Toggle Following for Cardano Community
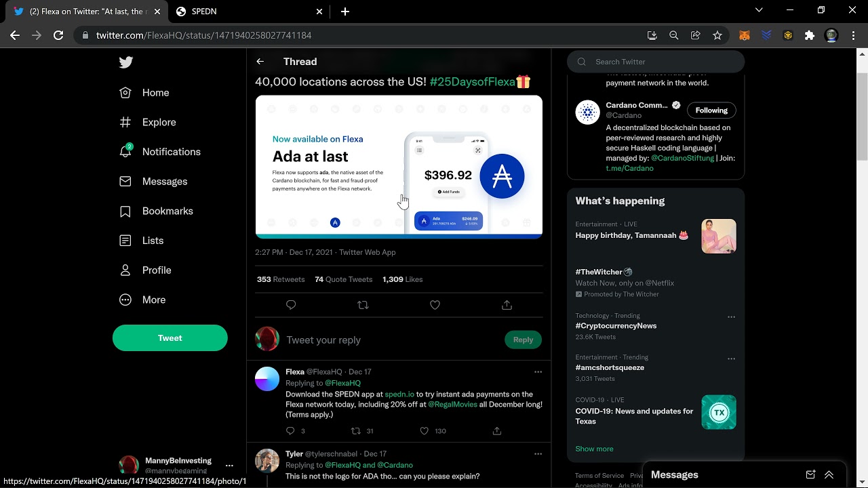The height and width of the screenshot is (488, 868). (x=711, y=110)
